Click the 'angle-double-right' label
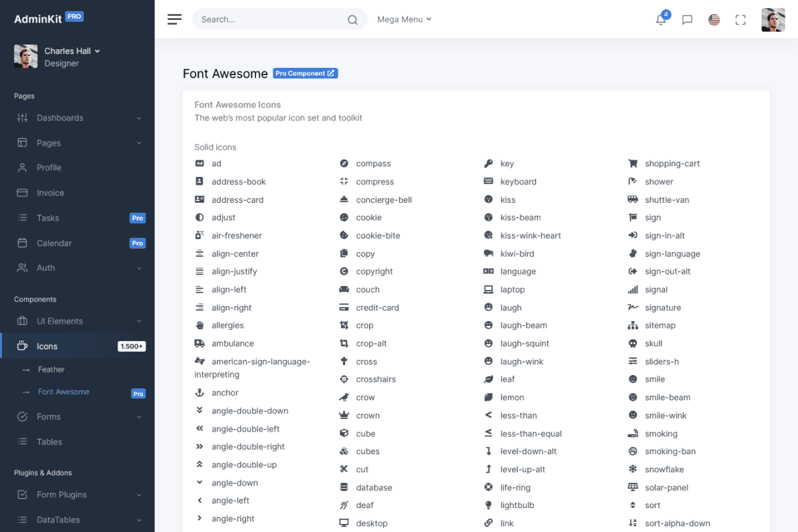The image size is (798, 532). [x=248, y=447]
